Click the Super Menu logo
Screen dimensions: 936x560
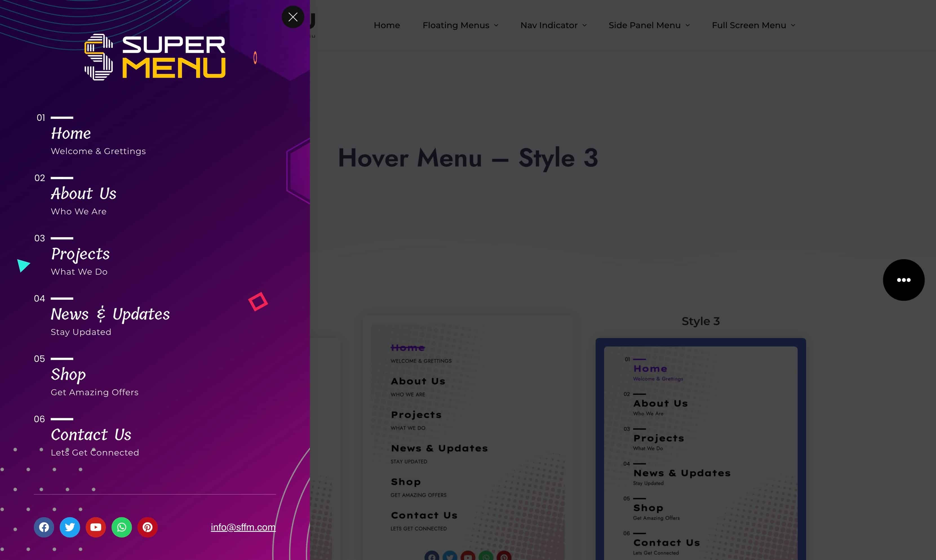154,56
